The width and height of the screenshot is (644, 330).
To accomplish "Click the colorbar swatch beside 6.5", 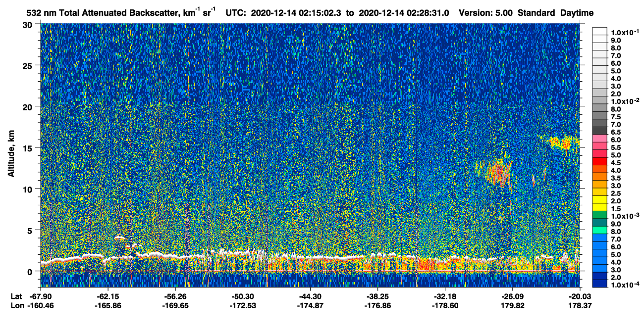I will [x=600, y=131].
